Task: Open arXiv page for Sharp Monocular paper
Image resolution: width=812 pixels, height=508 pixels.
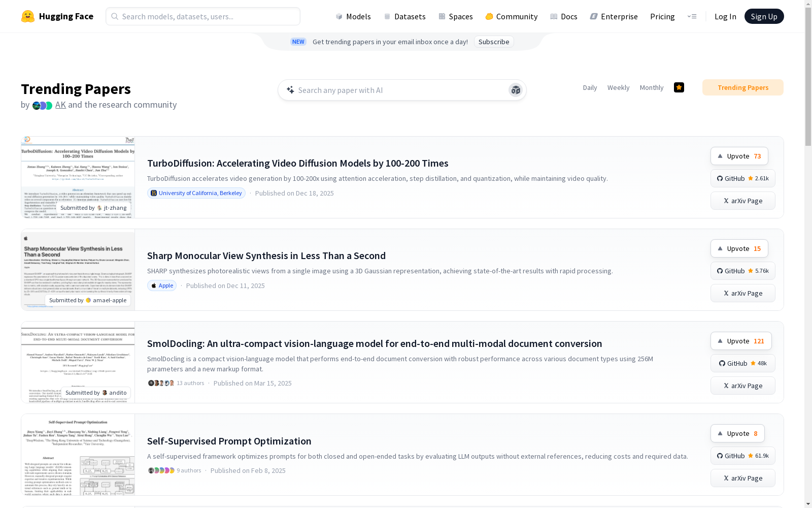Action: click(x=742, y=293)
